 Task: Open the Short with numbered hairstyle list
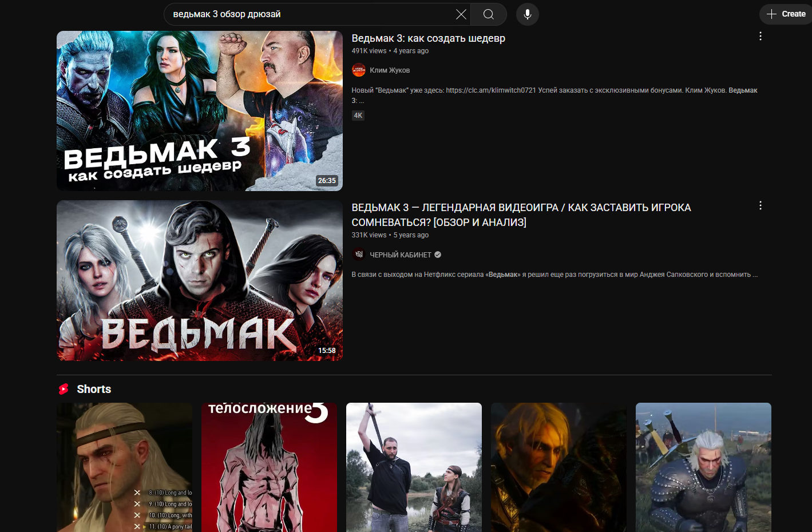pyautogui.click(x=125, y=467)
